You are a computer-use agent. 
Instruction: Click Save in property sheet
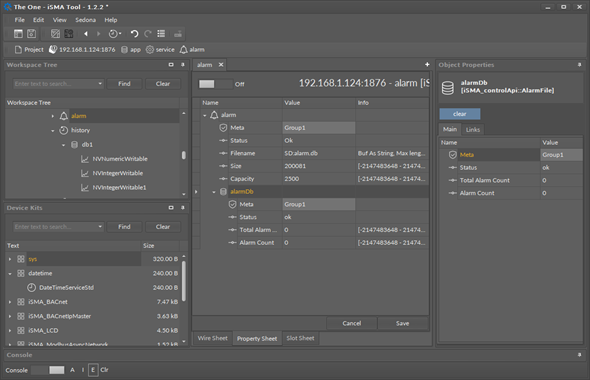(x=403, y=323)
